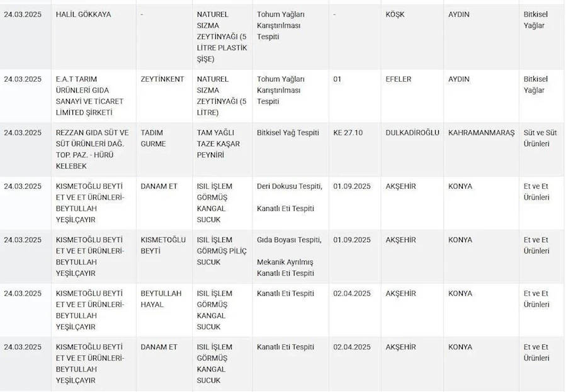Click the Süt ve Süt Ürünleri category cell
This screenshot has width=566, height=392.
(540, 138)
